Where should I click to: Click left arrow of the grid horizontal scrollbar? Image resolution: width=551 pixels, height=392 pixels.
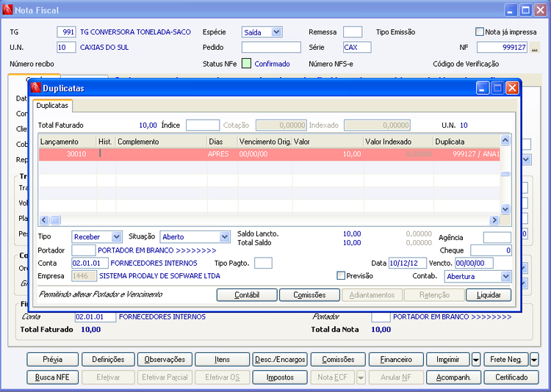coord(43,219)
